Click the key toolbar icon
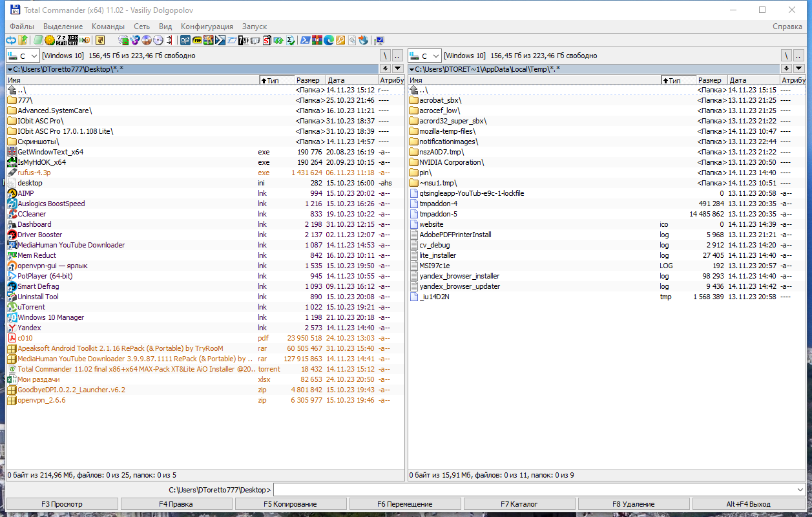 coord(340,40)
